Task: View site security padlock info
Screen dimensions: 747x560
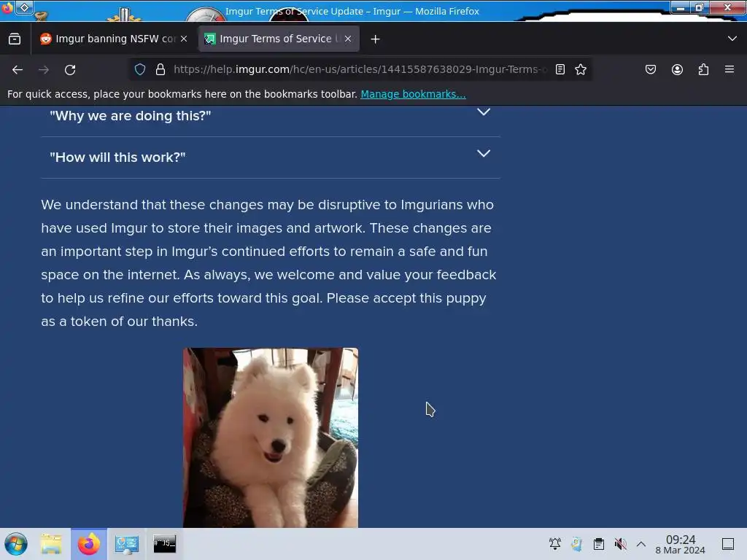Action: click(x=160, y=69)
